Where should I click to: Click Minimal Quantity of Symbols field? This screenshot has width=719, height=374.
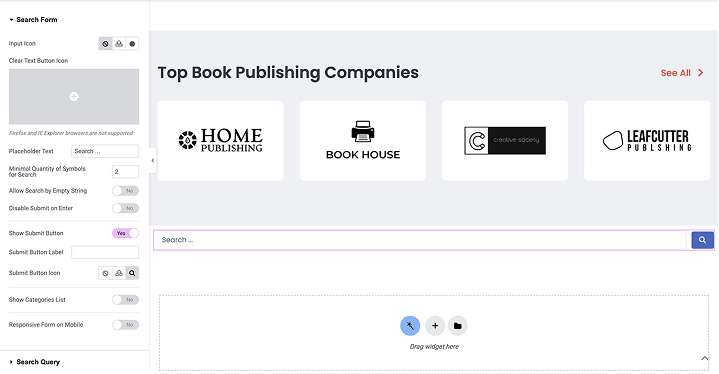(x=125, y=172)
